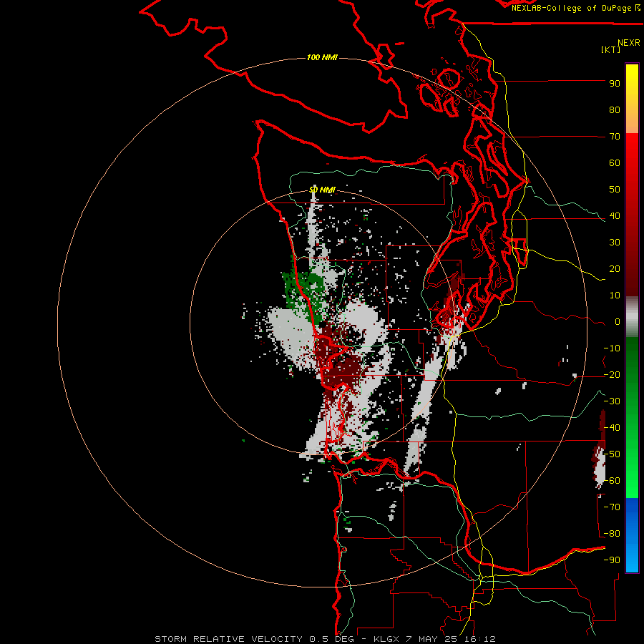
Task: Select the positive 80 knot scale label
Action: 615,110
